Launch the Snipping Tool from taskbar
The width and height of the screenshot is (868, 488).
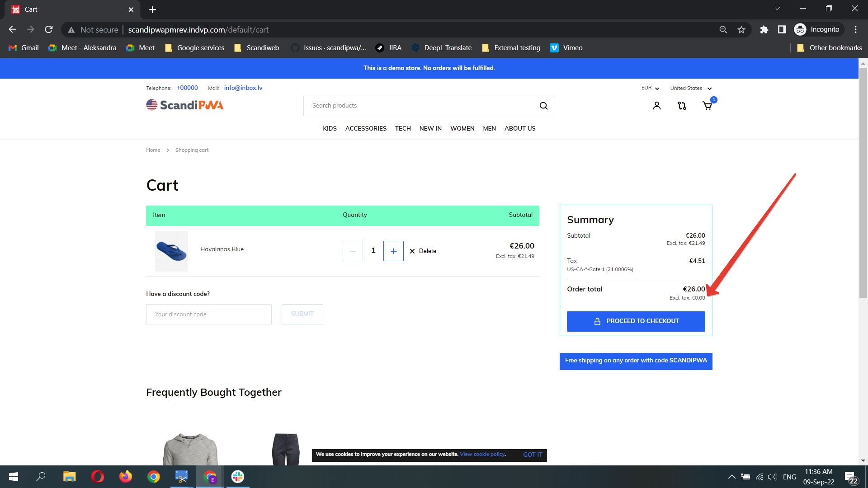(181, 477)
